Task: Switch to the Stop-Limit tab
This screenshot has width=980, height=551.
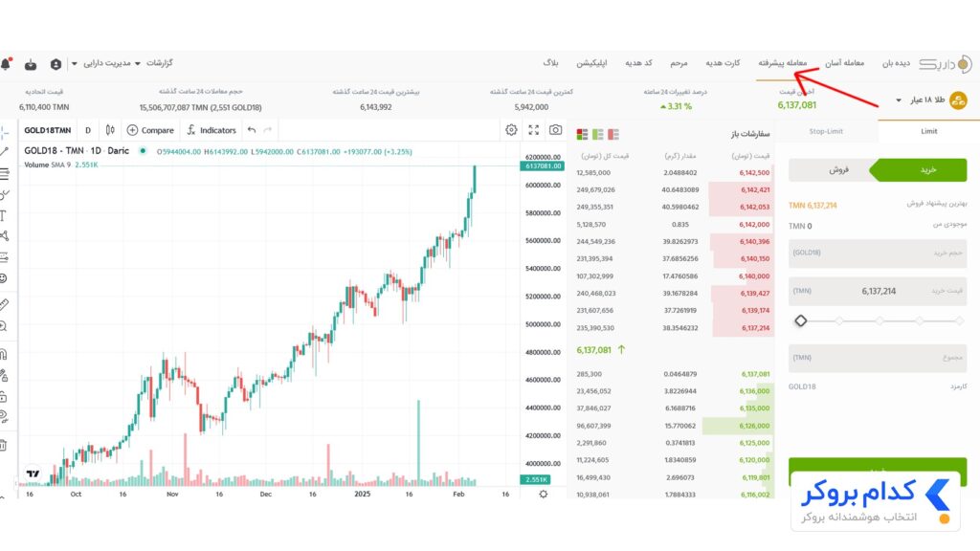Action: click(x=826, y=131)
